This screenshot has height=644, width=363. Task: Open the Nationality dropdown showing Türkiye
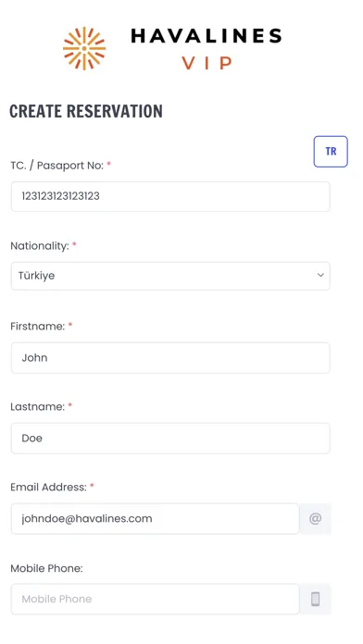click(x=170, y=276)
